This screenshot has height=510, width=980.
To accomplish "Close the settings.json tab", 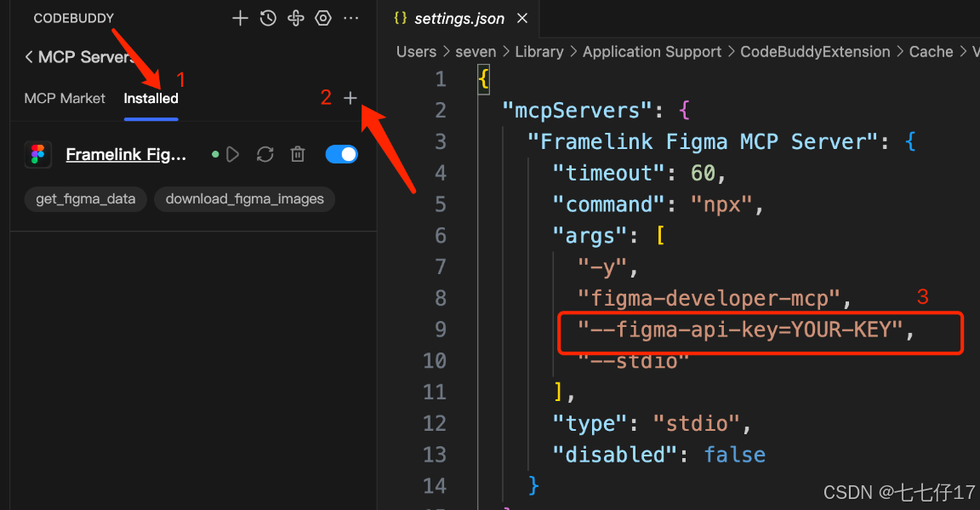I will pos(522,19).
